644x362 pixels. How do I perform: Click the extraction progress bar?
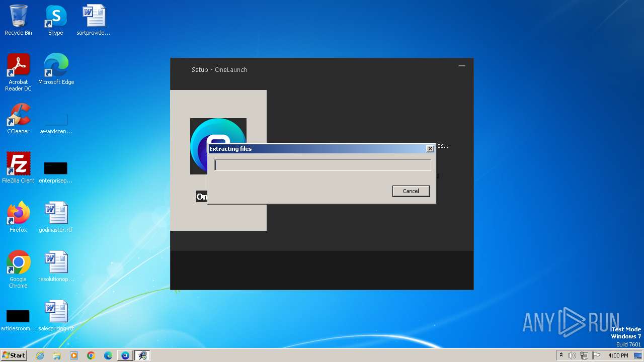[323, 165]
